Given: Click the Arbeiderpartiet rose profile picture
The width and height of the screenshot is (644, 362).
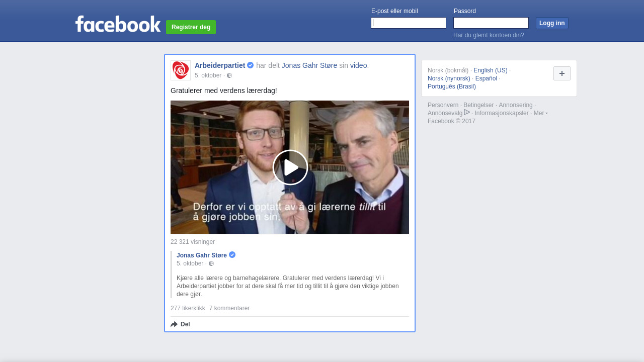Looking at the screenshot, I should point(181,70).
